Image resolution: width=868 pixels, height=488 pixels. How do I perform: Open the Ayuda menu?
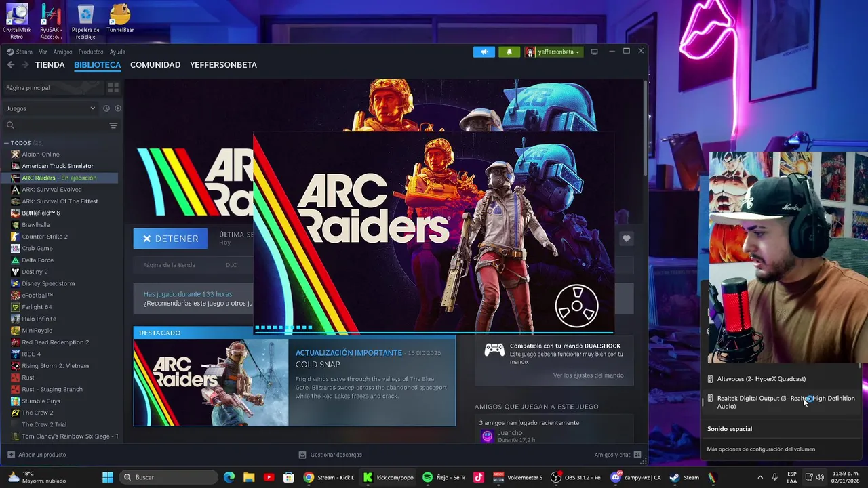117,52
